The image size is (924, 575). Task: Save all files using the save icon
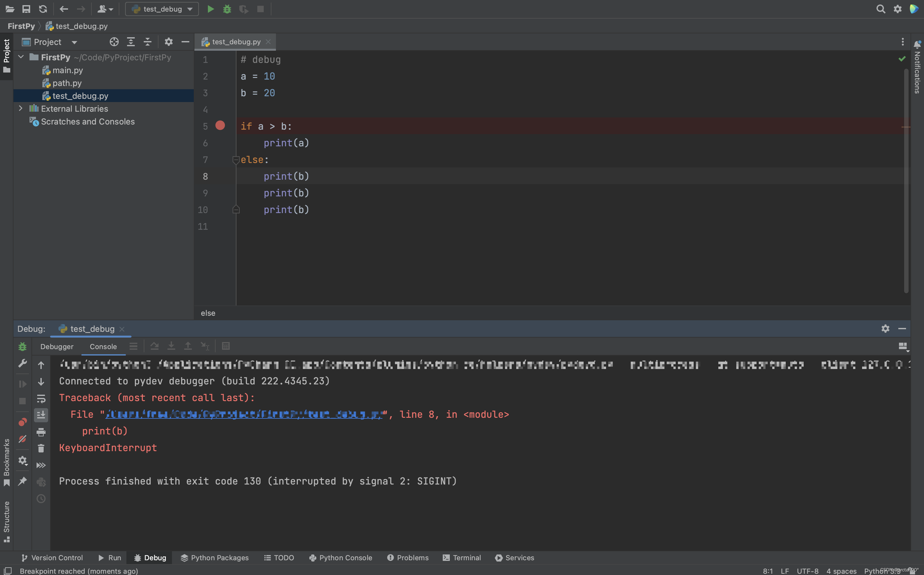pyautogui.click(x=26, y=9)
